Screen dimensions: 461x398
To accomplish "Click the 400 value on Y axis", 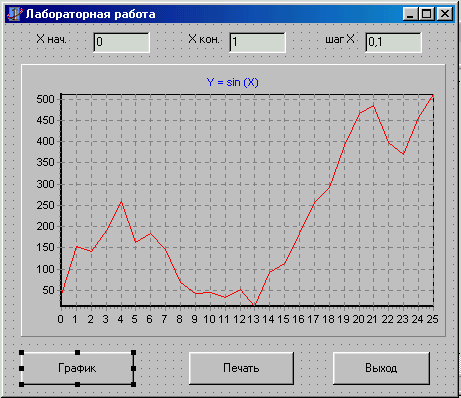I will [45, 141].
